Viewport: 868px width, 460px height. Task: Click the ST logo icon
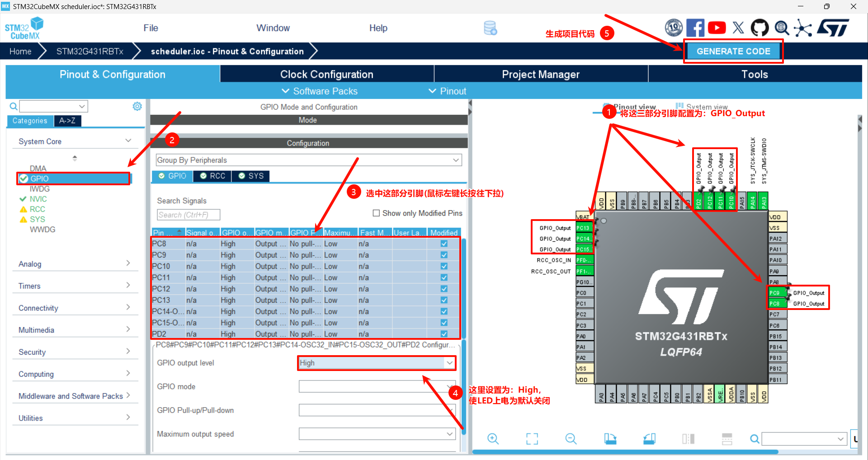tap(833, 28)
